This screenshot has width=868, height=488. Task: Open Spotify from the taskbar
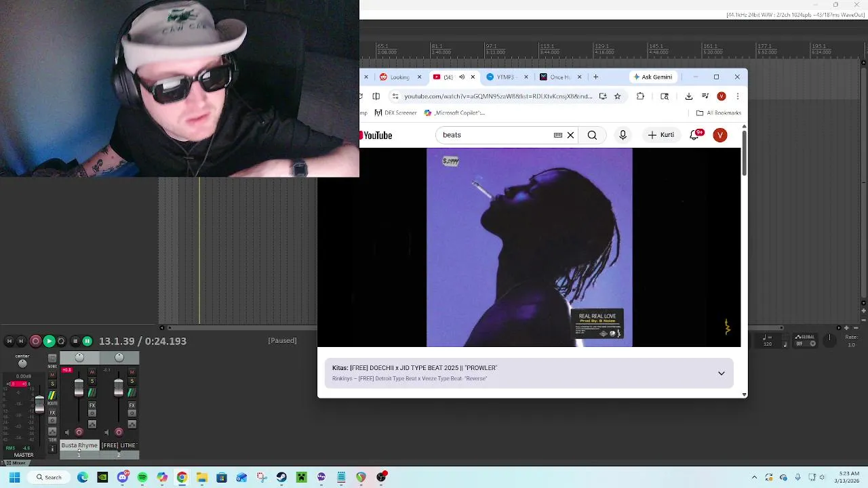(x=142, y=477)
